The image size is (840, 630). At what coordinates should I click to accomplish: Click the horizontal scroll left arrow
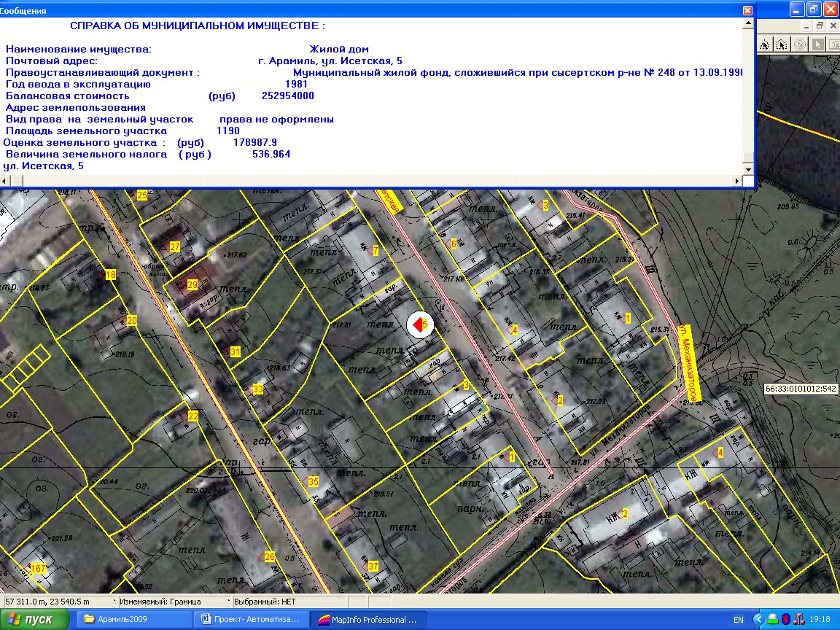point(5,181)
